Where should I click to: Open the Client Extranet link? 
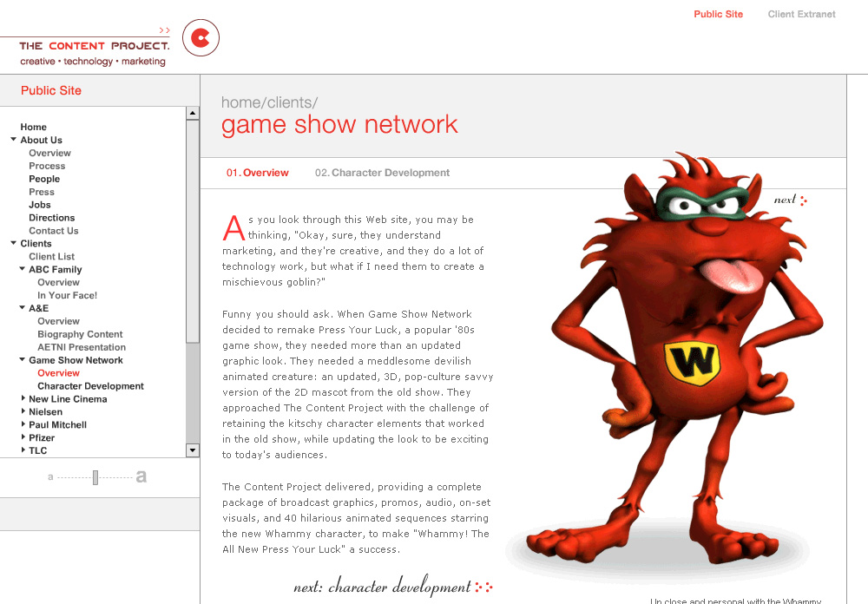[x=801, y=14]
